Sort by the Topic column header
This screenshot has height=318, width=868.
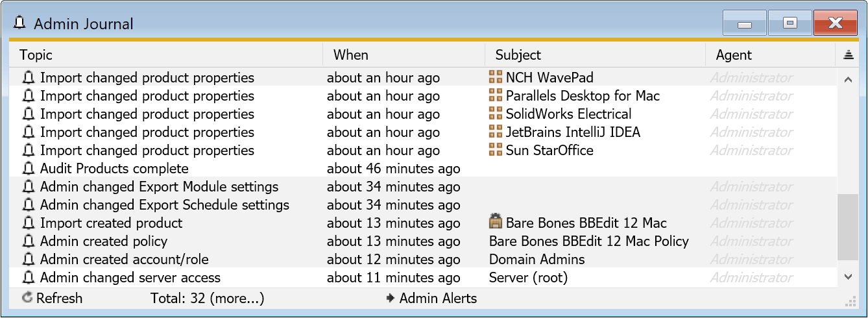click(x=166, y=55)
